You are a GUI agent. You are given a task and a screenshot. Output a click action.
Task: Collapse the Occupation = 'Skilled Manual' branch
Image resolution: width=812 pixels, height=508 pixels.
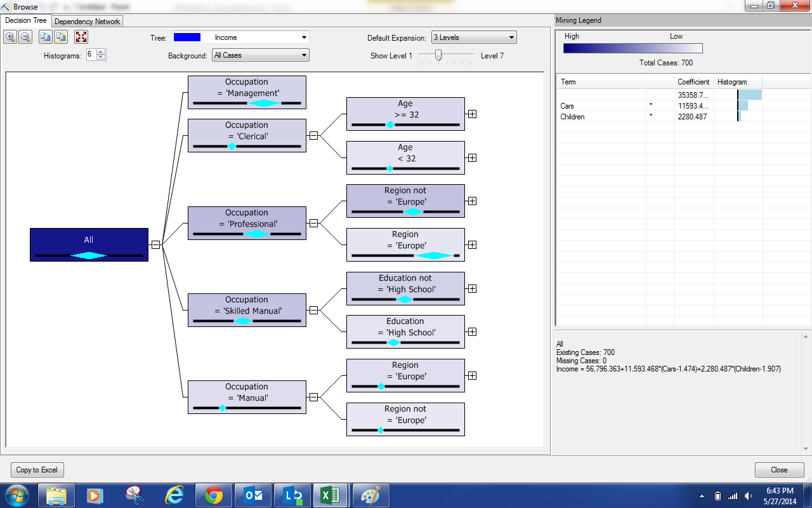(x=313, y=310)
